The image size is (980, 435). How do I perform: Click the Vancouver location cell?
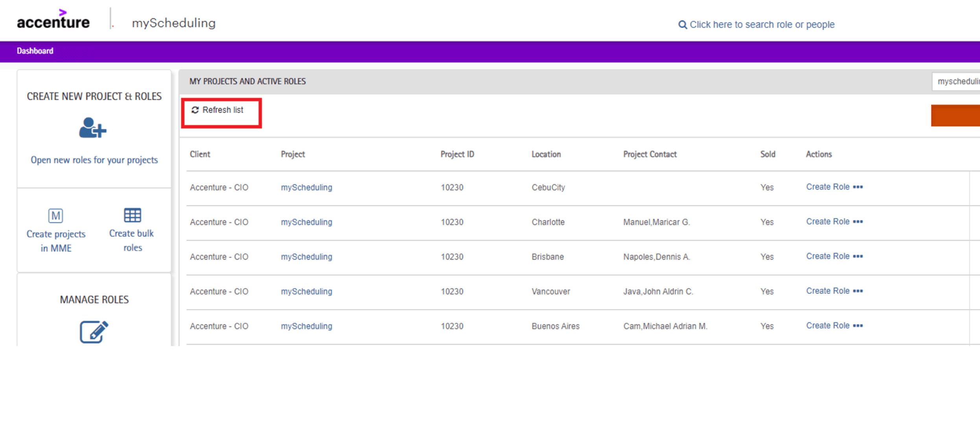click(x=551, y=291)
